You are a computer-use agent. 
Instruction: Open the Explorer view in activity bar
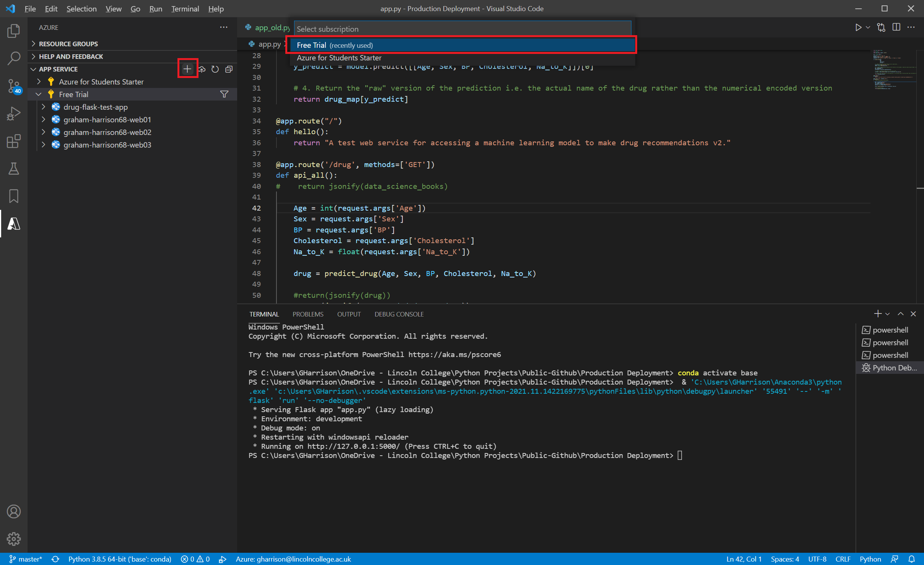(x=14, y=31)
